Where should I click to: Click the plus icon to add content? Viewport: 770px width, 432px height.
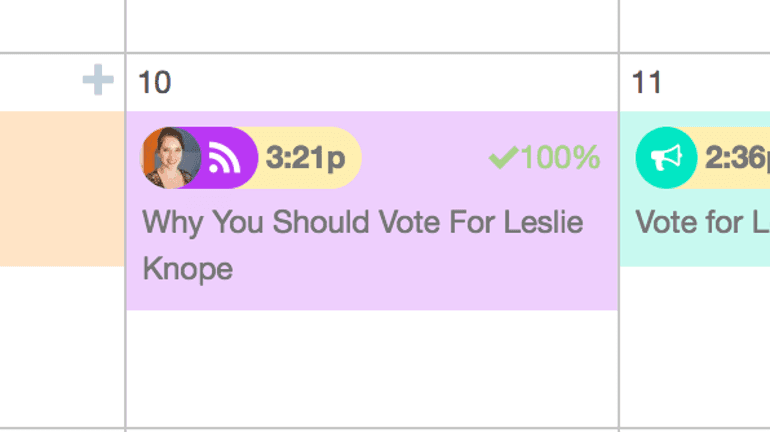coord(97,80)
